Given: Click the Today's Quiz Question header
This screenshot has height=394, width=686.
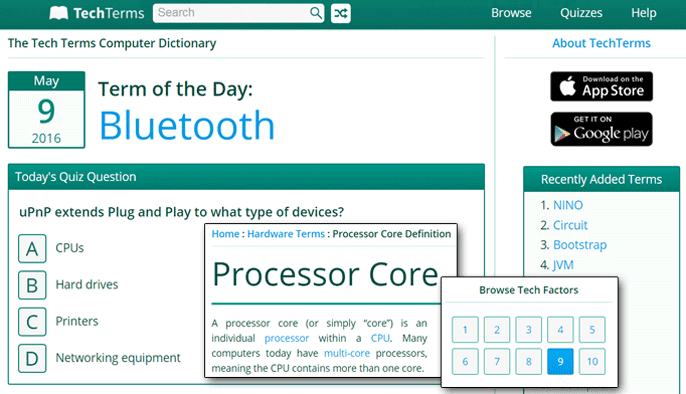Looking at the screenshot, I should point(246,177).
